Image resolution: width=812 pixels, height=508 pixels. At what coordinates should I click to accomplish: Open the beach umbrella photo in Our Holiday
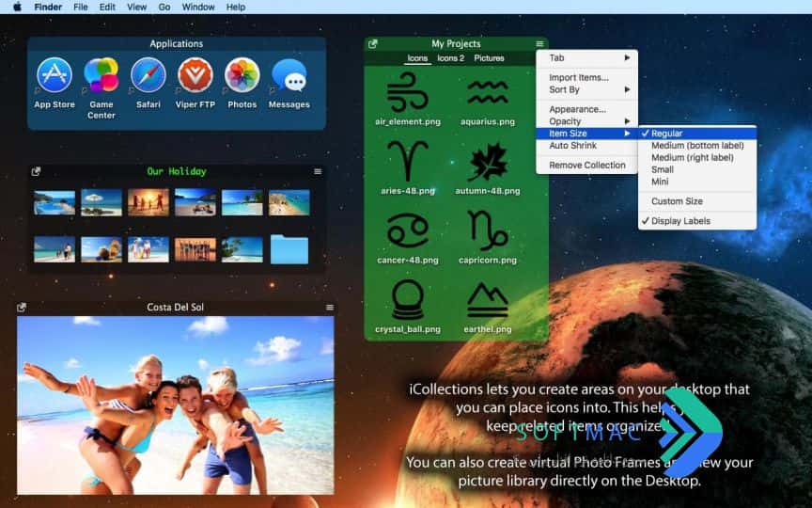click(101, 202)
